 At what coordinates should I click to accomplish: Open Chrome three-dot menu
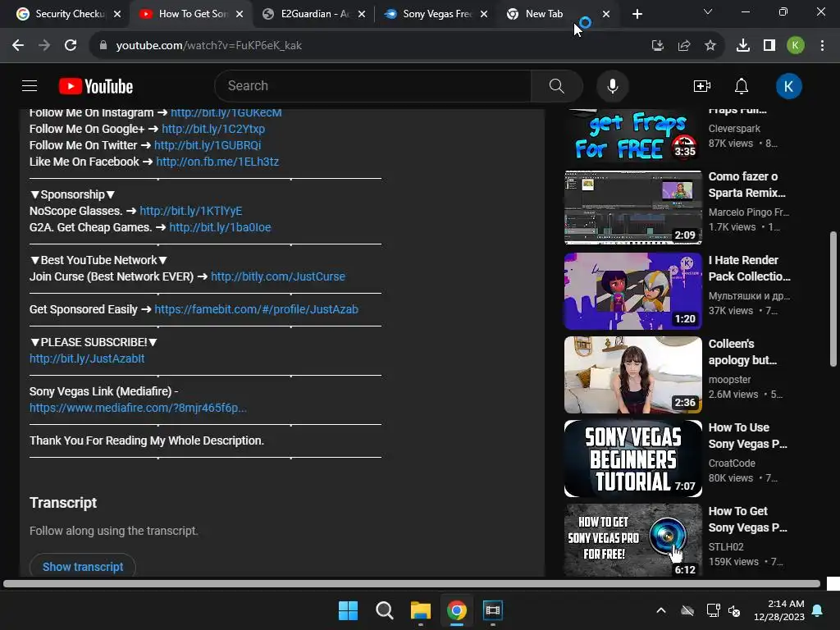point(822,46)
